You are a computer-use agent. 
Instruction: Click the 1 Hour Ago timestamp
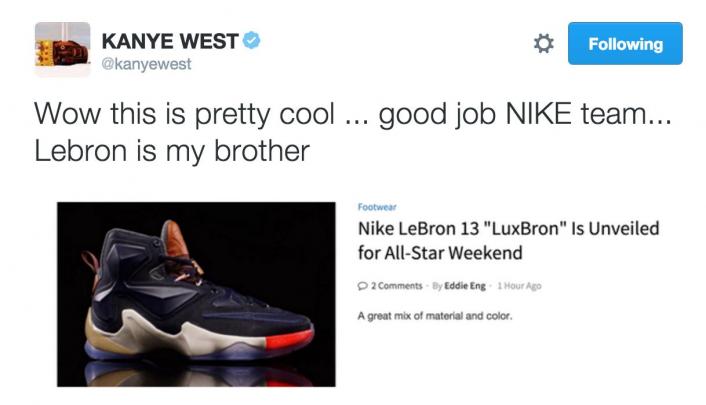[519, 286]
